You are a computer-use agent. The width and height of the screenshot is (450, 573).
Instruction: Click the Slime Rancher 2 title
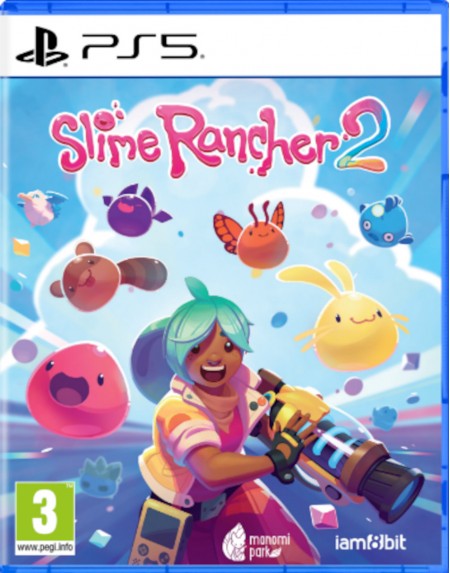(220, 139)
